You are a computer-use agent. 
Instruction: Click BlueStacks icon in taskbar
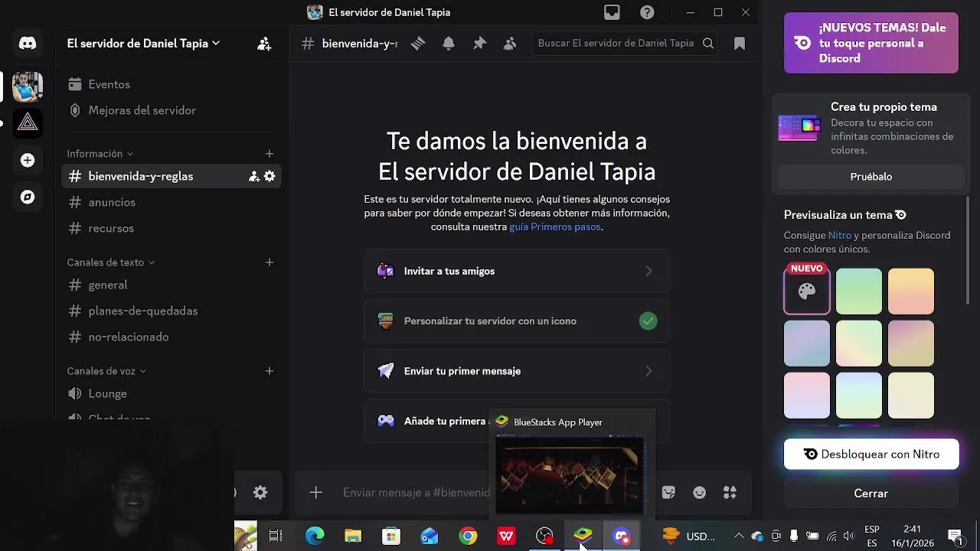click(x=583, y=536)
